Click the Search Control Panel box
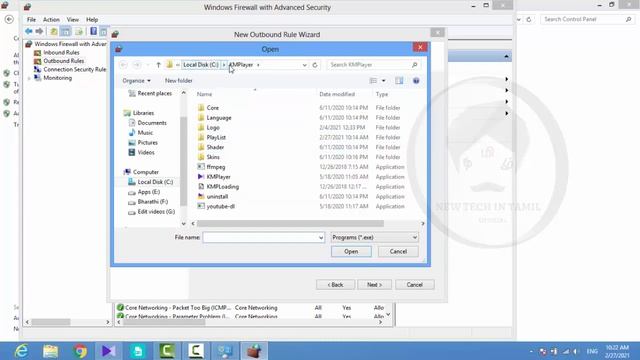Screen dimensions: 640x360 (x=588, y=19)
